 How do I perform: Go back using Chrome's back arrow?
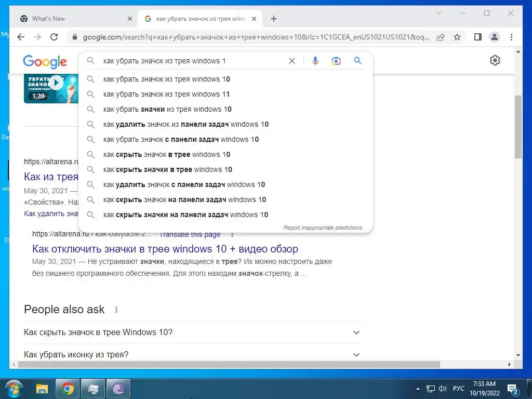pos(21,37)
